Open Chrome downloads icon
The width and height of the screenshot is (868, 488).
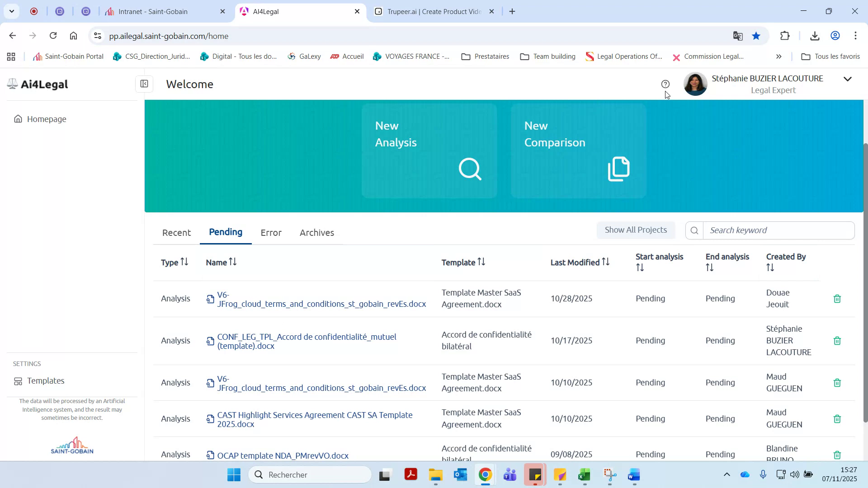[x=815, y=36]
